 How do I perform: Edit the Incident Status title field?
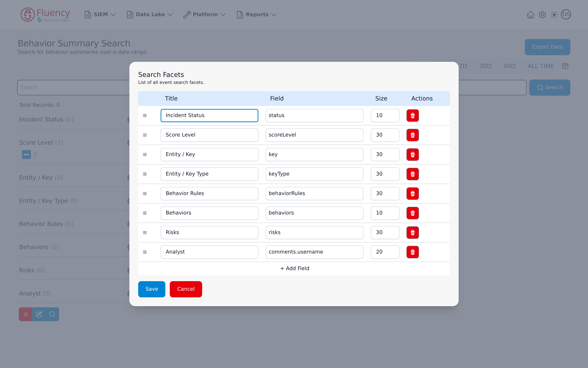[x=209, y=115]
